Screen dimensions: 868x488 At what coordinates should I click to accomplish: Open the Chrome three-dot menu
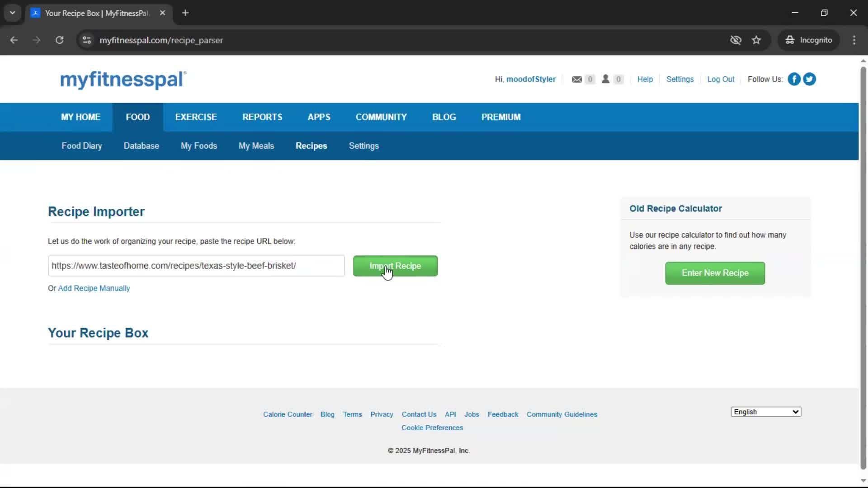pyautogui.click(x=854, y=40)
